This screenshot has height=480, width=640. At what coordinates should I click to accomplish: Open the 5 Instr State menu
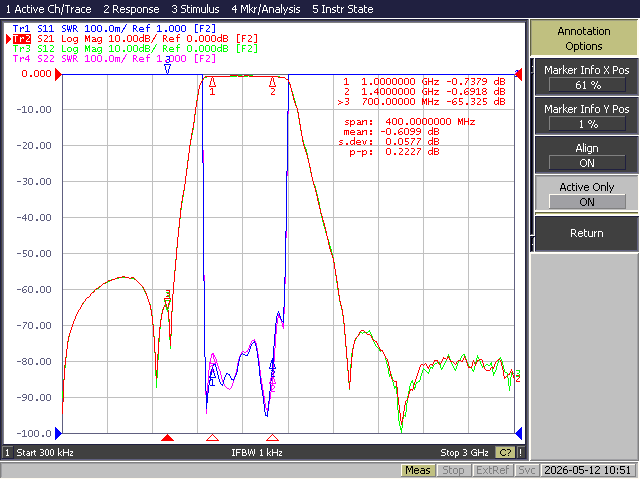342,9
